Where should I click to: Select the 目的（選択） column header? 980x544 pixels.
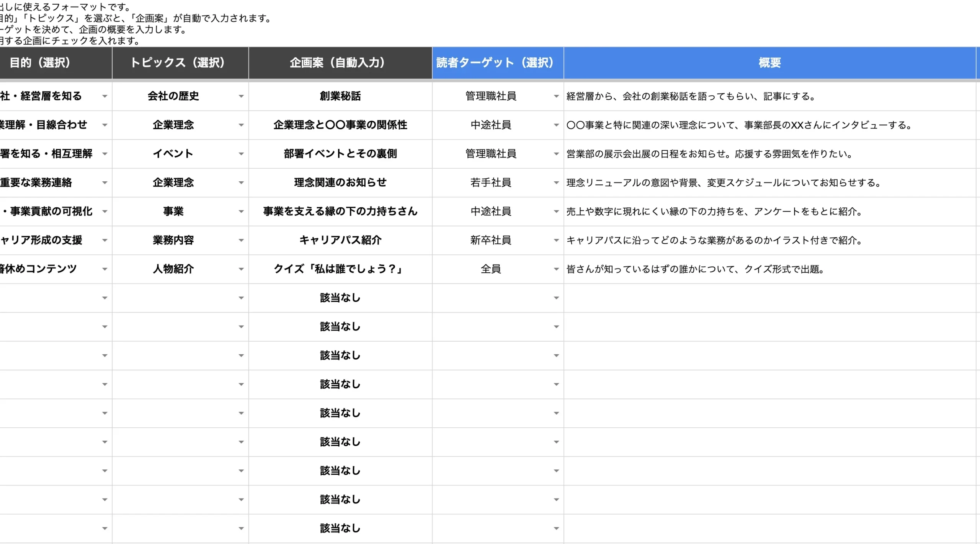click(56, 63)
